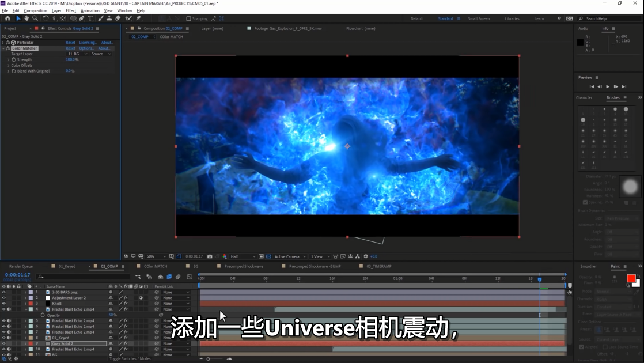Click the timeline layer search field
The image size is (644, 363).
tap(82, 277)
